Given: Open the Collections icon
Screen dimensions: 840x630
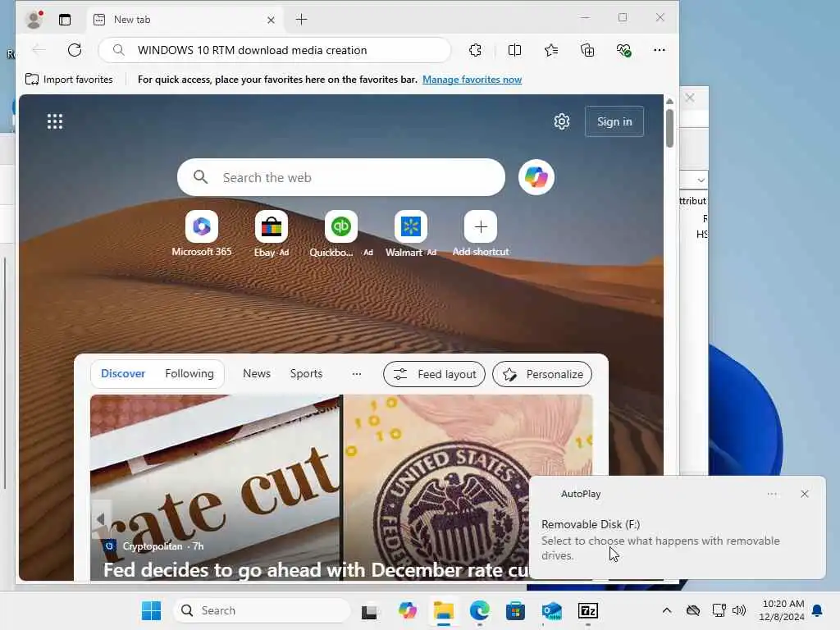Looking at the screenshot, I should 587,50.
